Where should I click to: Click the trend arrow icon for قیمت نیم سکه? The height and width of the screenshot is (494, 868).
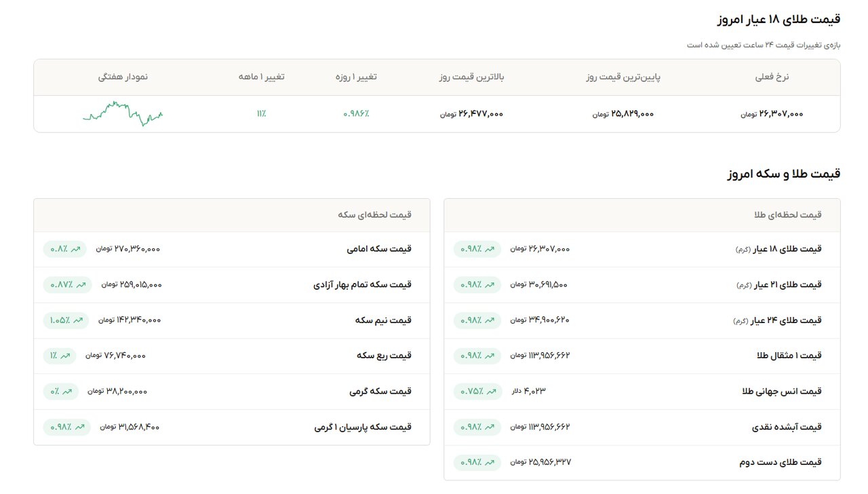pyautogui.click(x=78, y=320)
